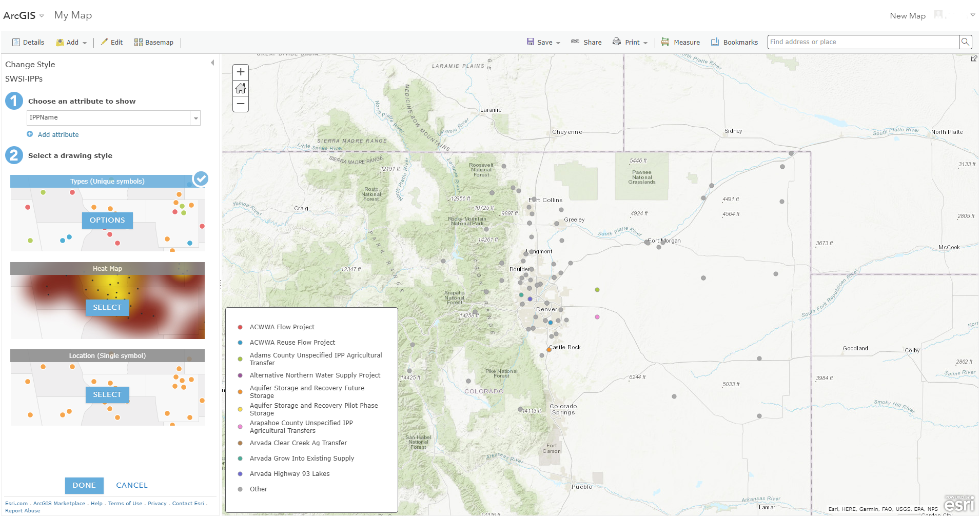This screenshot has height=518, width=980.
Task: Click the search magnifier icon
Action: 965,42
